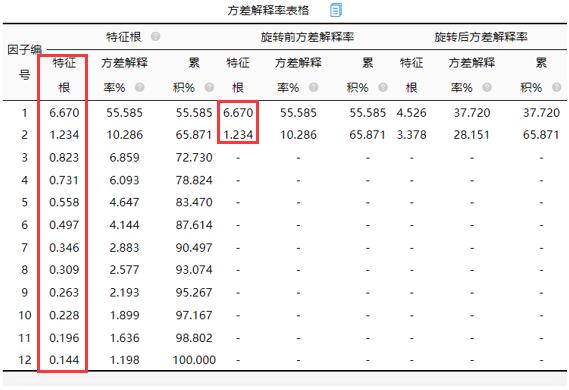Screen dimensions: 569x390
Task: Select variance rate 6.859
Action: point(124,157)
